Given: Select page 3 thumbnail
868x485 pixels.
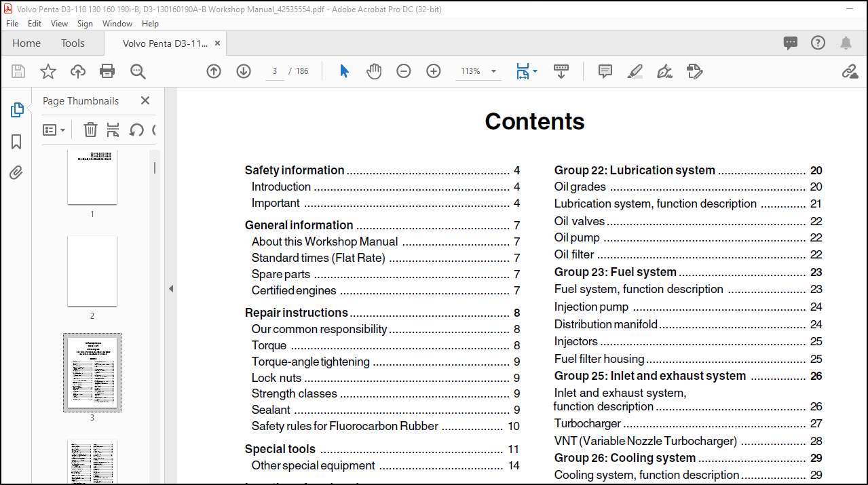Looking at the screenshot, I should click(92, 372).
